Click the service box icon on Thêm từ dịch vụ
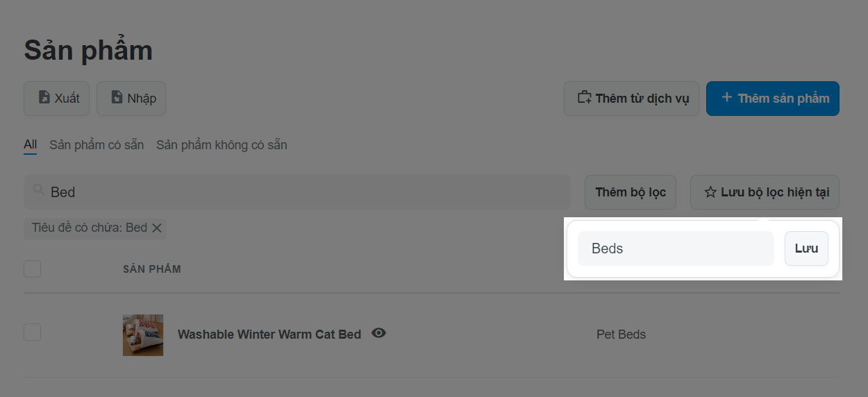The image size is (868, 397). [584, 98]
